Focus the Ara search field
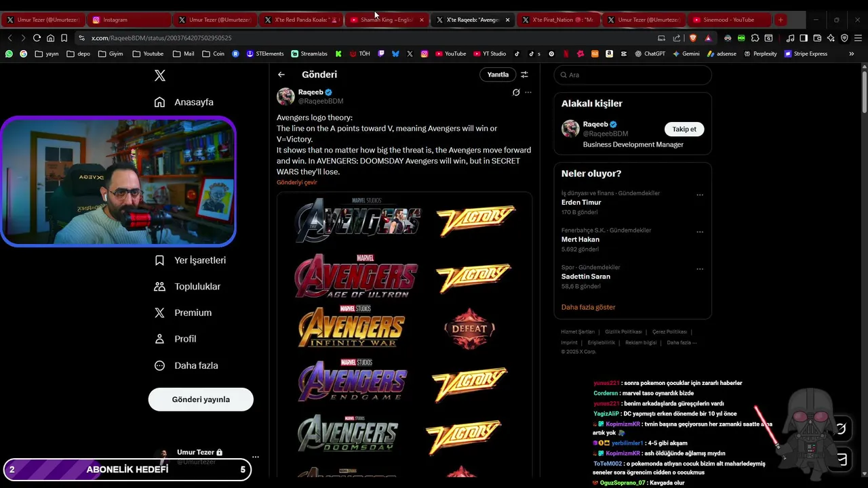The image size is (868, 488). coord(633,75)
